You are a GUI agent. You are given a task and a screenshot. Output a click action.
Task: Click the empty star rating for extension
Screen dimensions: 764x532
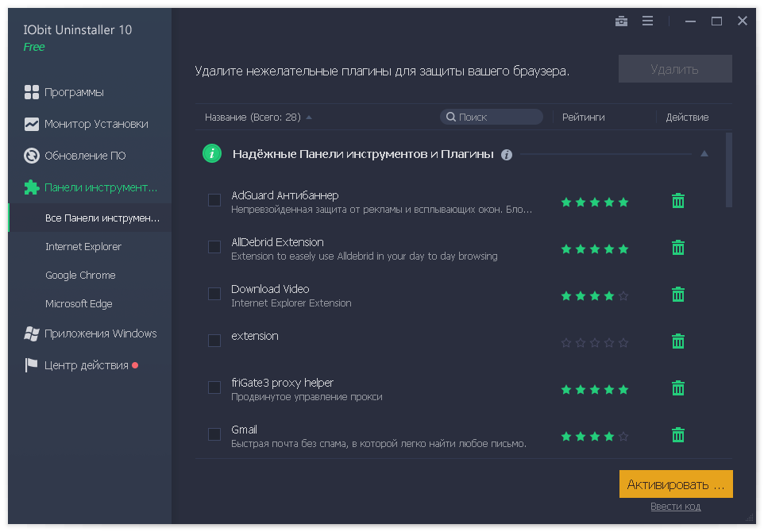pos(594,342)
